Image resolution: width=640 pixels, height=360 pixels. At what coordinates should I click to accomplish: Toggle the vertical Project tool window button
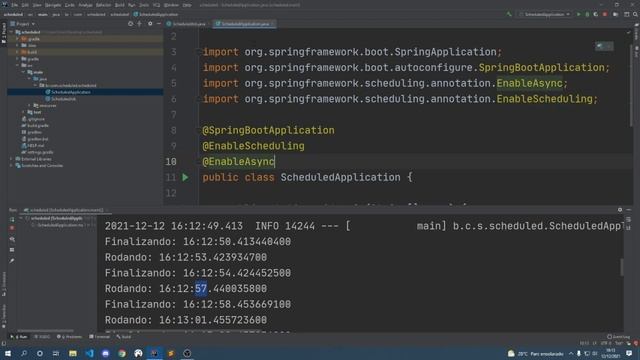pyautogui.click(x=4, y=34)
